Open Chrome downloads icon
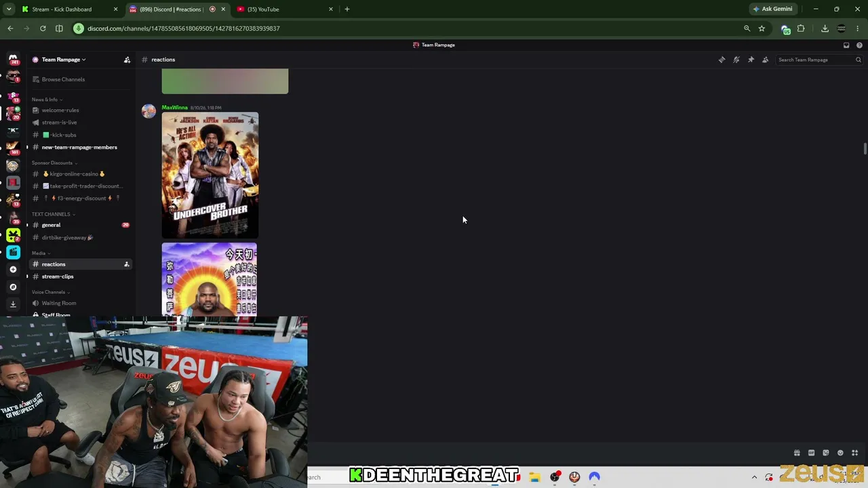This screenshot has width=868, height=488. pyautogui.click(x=825, y=28)
